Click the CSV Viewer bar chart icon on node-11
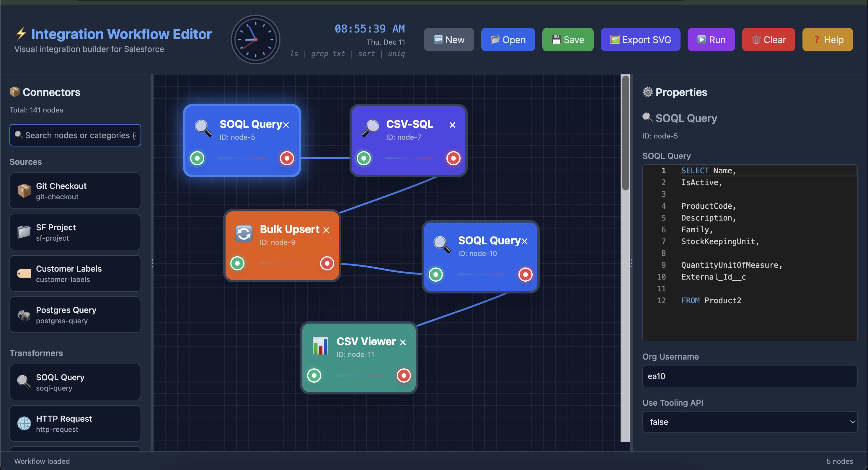This screenshot has width=868, height=470. coord(320,346)
